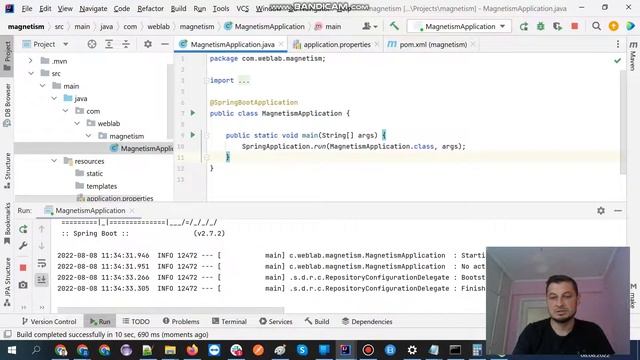Expand the .mvn folder
This screenshot has width=640, height=360.
pos(31,61)
